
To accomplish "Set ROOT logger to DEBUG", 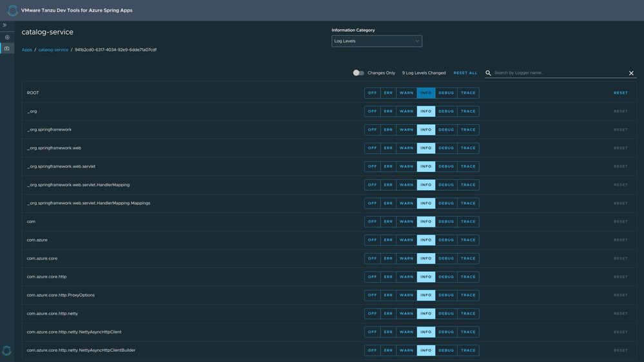I will (446, 93).
